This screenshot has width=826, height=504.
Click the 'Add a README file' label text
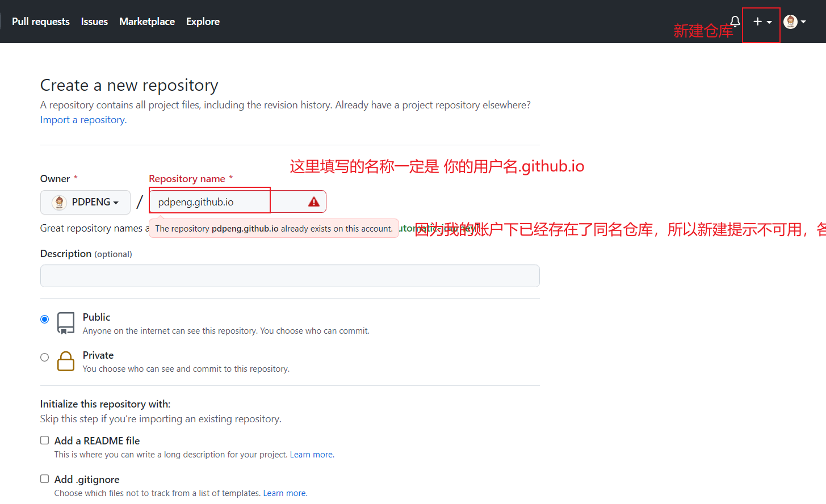(x=97, y=441)
